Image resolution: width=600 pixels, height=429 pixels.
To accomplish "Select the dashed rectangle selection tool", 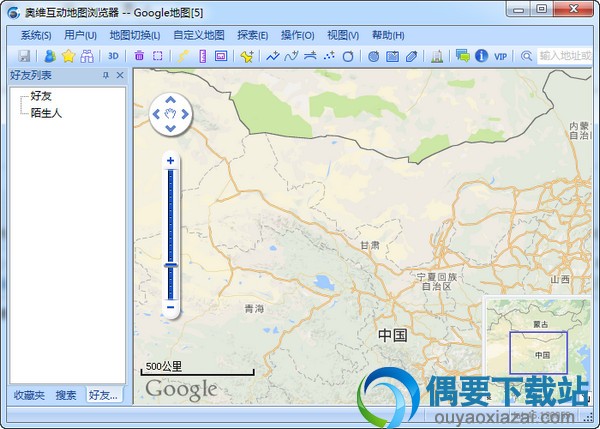I will coord(158,56).
